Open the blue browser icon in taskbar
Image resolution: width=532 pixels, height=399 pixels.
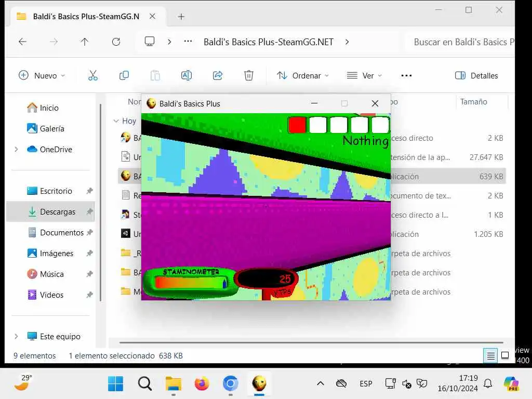point(230,384)
